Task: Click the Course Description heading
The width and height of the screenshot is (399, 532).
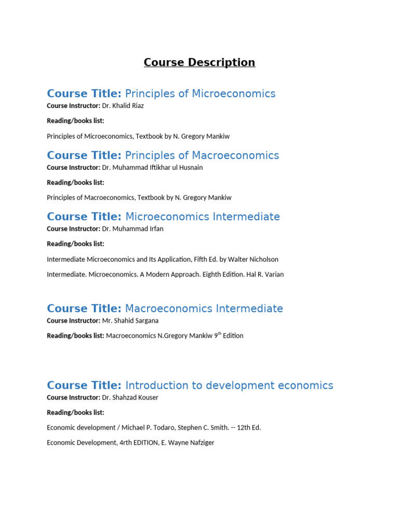Action: pos(199,62)
